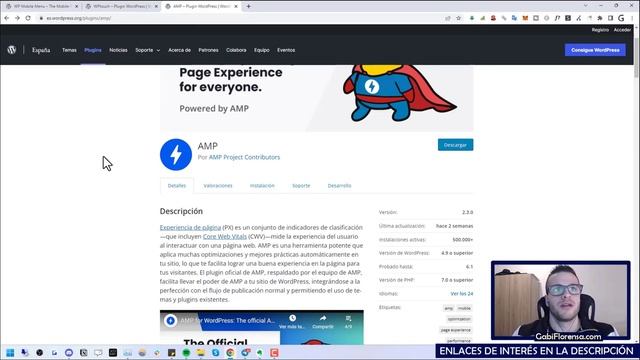Click the WordPress logo

pyautogui.click(x=11, y=50)
